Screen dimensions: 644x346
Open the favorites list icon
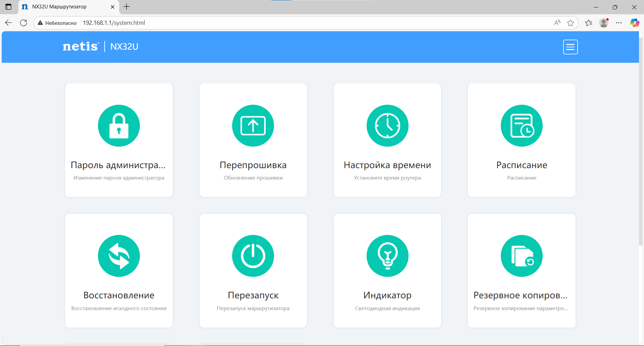(x=589, y=23)
